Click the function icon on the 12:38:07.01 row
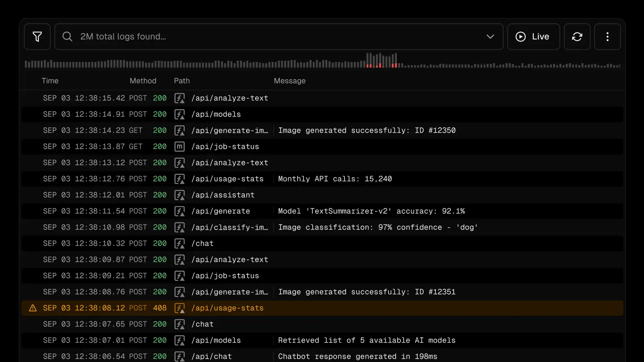The image size is (644, 362). click(x=180, y=340)
